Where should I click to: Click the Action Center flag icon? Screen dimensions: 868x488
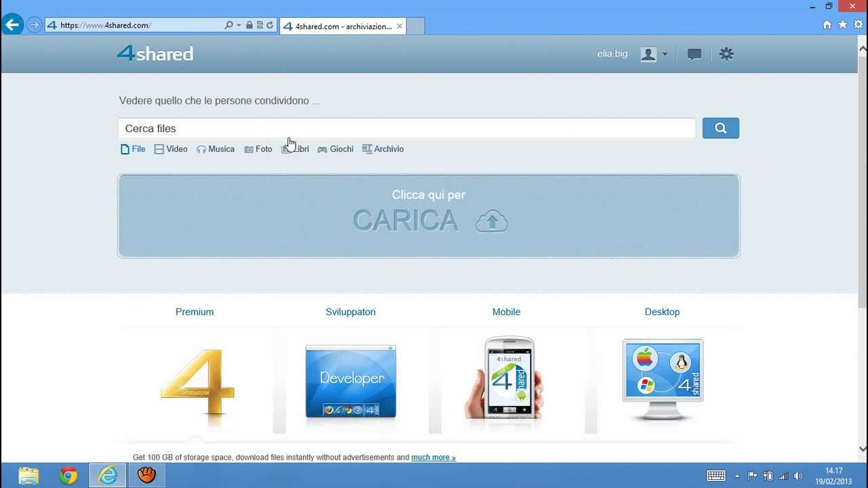point(753,476)
